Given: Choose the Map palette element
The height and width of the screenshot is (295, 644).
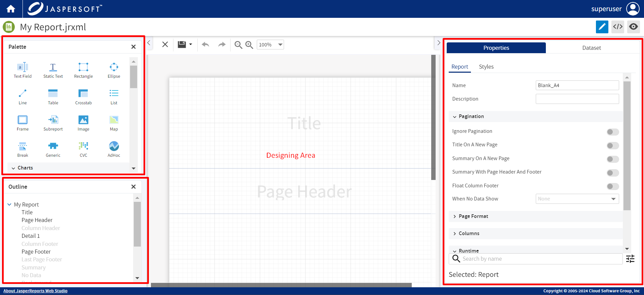Looking at the screenshot, I should pyautogui.click(x=114, y=123).
